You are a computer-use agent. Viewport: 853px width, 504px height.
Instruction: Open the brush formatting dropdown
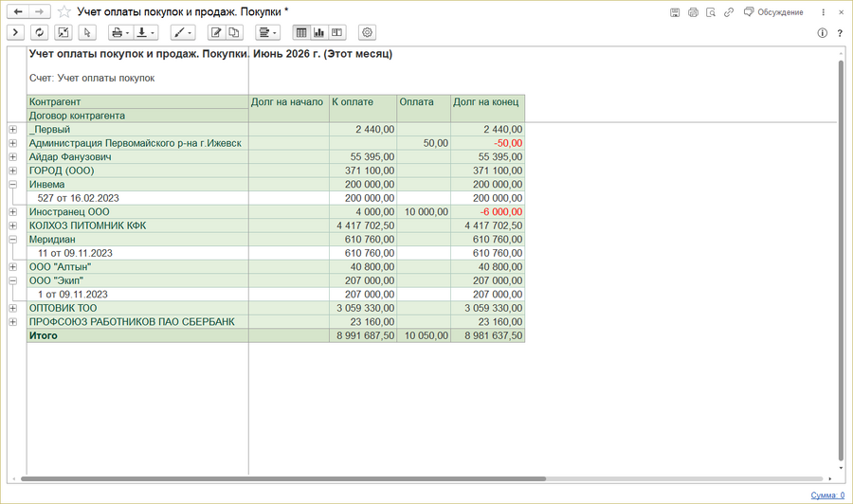coord(183,32)
